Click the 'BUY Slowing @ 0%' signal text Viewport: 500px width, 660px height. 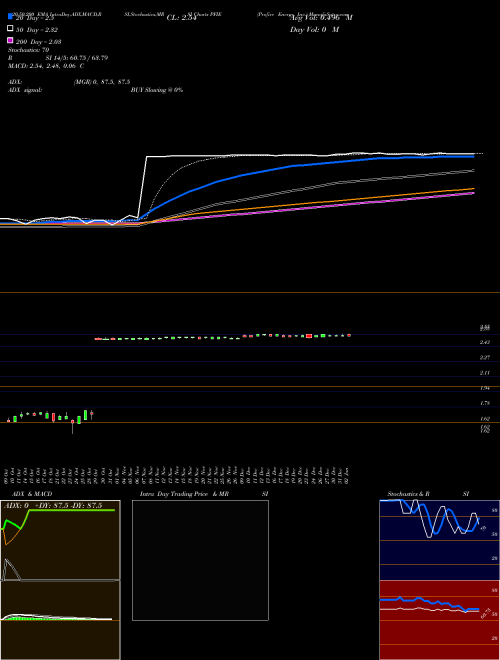[x=157, y=90]
